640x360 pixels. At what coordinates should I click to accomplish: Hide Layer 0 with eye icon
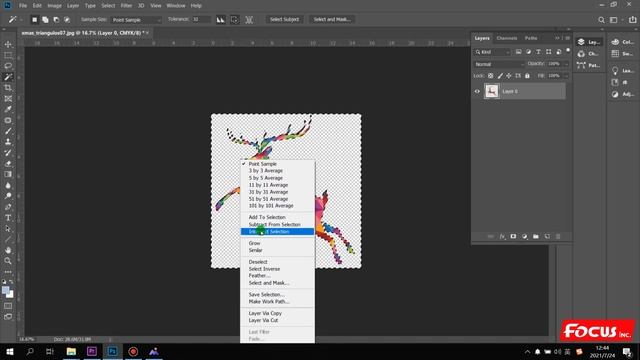click(477, 91)
